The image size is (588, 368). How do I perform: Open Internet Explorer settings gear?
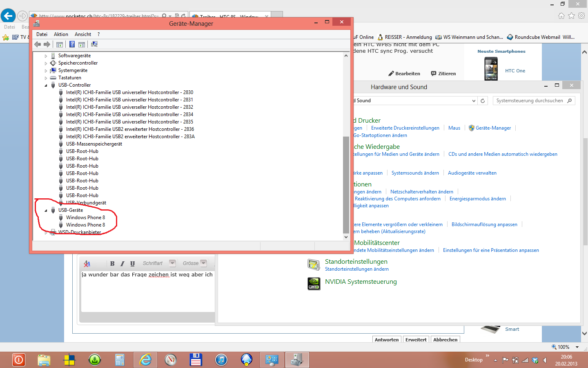click(581, 16)
